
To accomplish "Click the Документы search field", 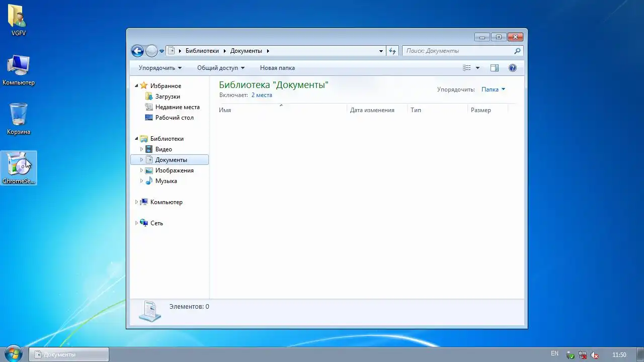I will point(458,51).
